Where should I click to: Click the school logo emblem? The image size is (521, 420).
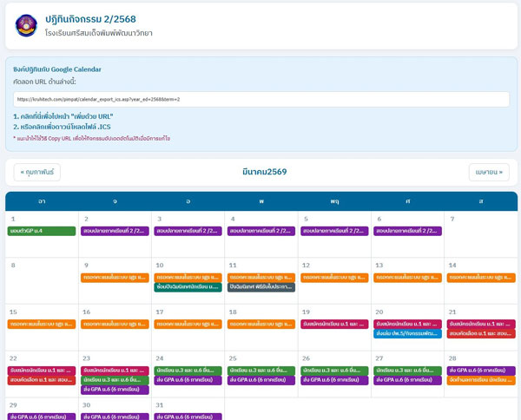coord(26,25)
